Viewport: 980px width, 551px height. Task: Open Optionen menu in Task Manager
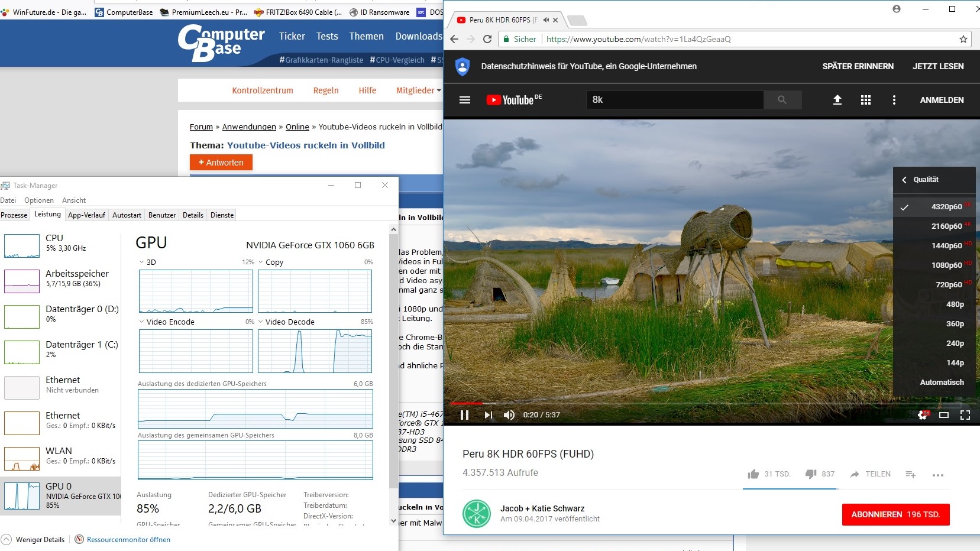(39, 200)
